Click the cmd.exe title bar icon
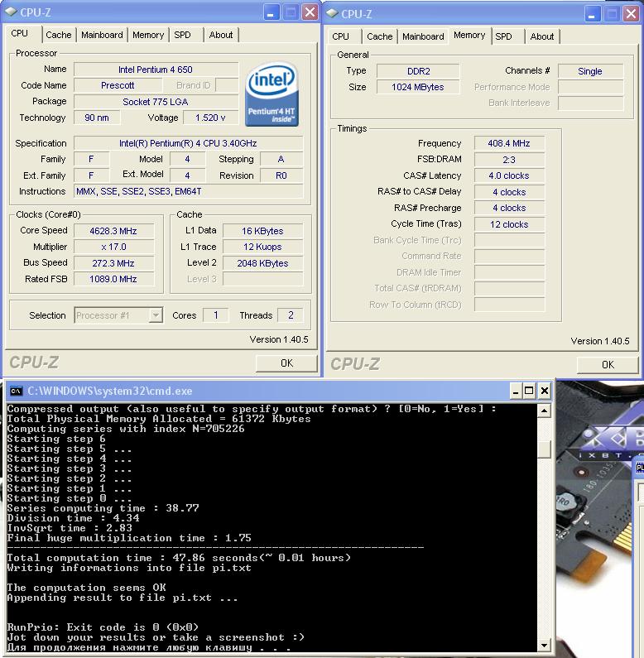Image resolution: width=644 pixels, height=658 pixels. [16, 391]
